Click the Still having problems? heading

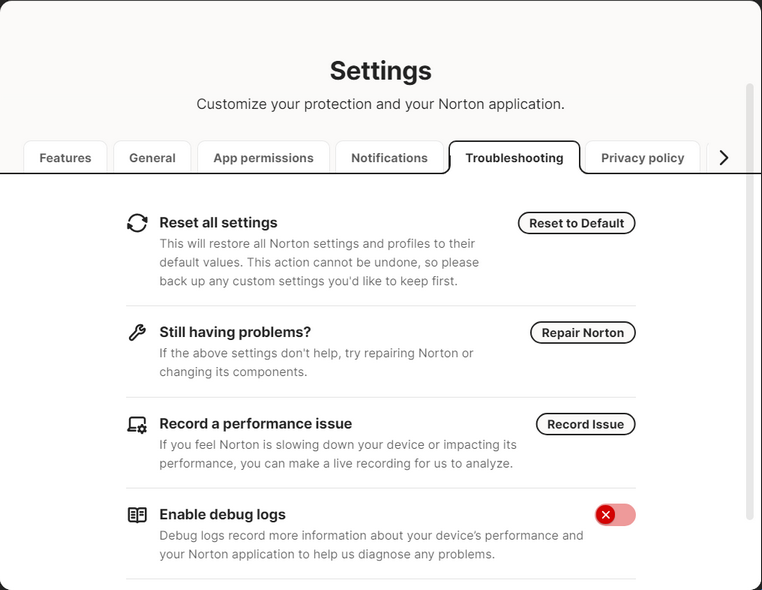pos(235,332)
